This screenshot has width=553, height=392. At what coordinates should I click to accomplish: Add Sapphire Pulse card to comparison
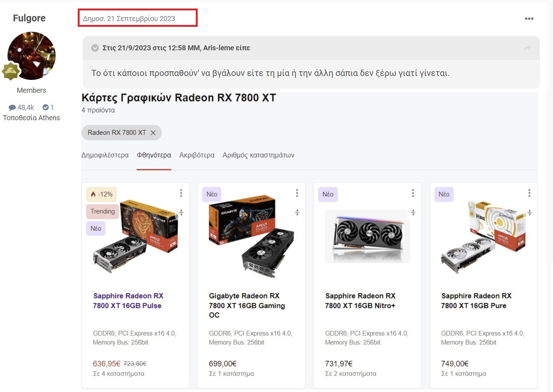click(181, 213)
